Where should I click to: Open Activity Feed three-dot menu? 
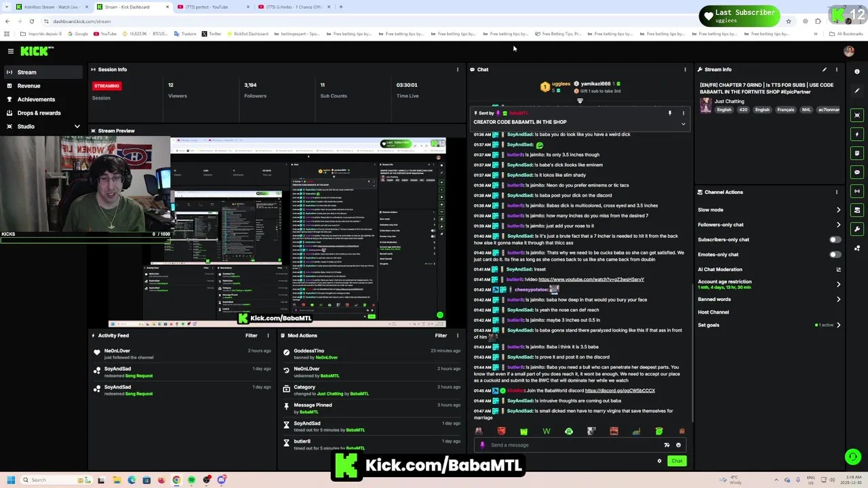[x=268, y=335]
